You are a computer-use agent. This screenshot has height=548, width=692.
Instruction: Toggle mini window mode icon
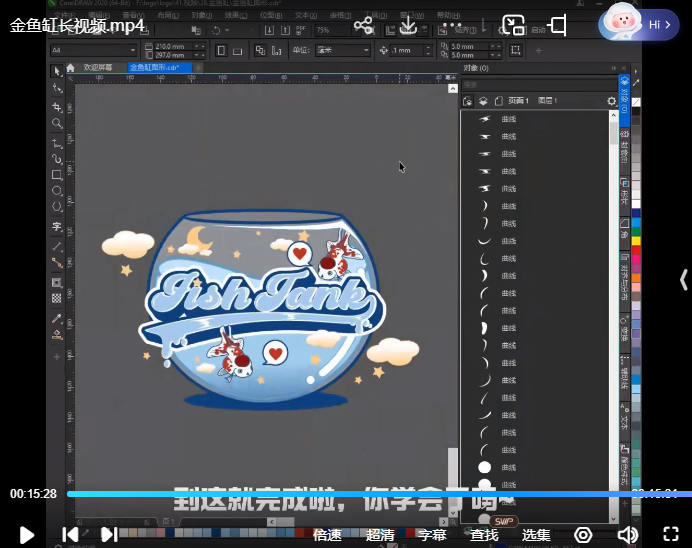(x=557, y=25)
